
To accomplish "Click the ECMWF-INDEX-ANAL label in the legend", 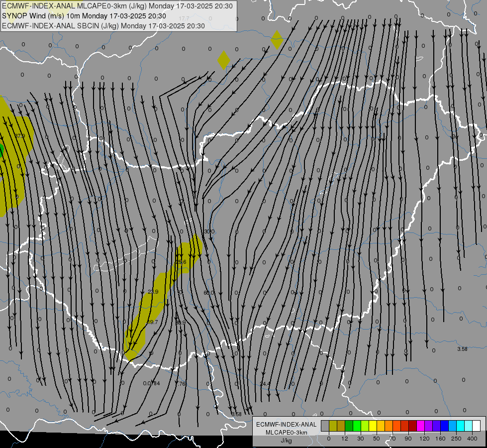I will click(x=287, y=425).
